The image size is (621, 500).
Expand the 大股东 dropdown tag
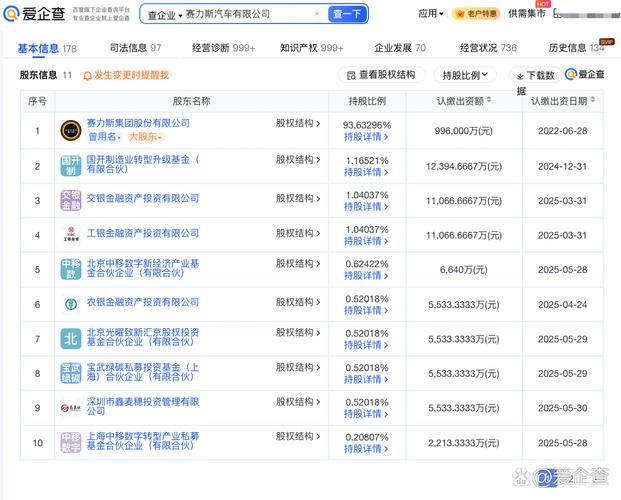tap(145, 137)
